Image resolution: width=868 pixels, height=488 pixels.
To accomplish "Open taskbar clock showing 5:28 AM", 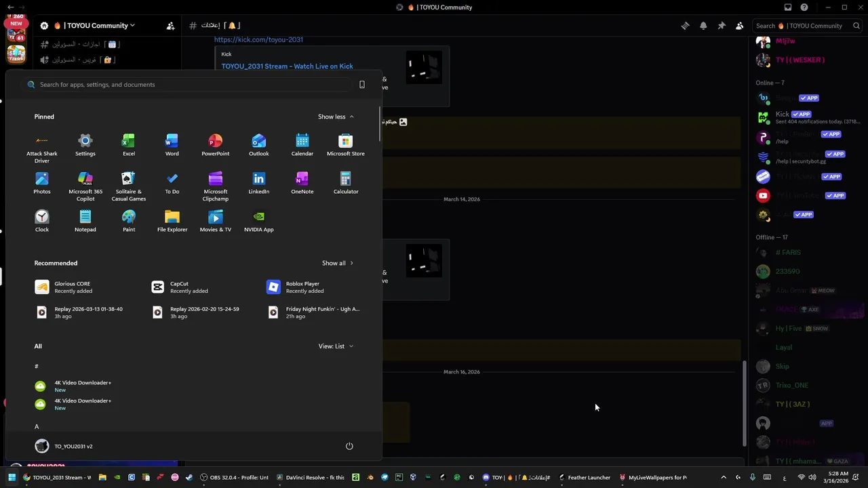I will (837, 478).
